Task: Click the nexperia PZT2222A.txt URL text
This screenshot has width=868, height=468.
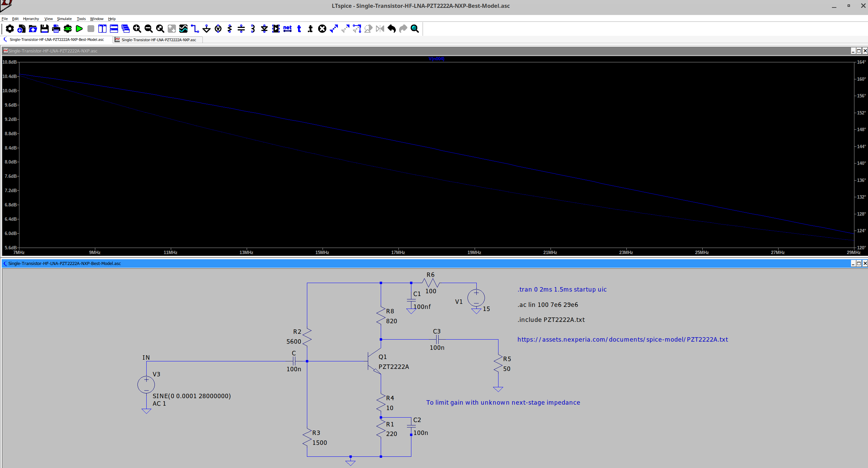Action: coord(622,339)
